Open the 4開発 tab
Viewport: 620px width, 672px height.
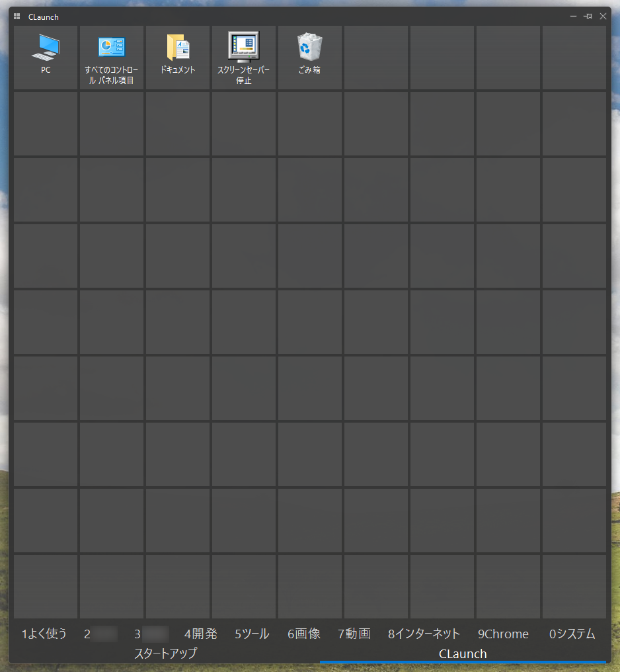click(201, 634)
